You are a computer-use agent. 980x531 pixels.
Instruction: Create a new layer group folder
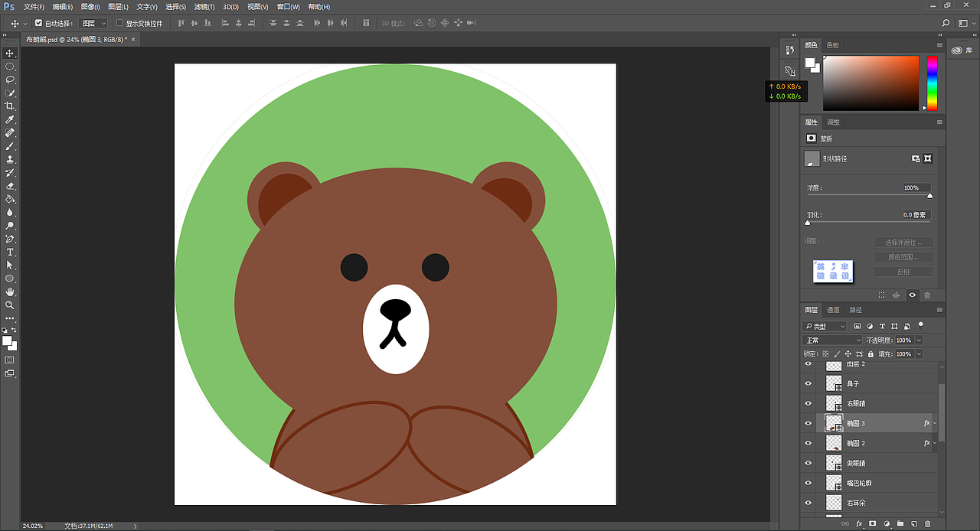pyautogui.click(x=900, y=523)
